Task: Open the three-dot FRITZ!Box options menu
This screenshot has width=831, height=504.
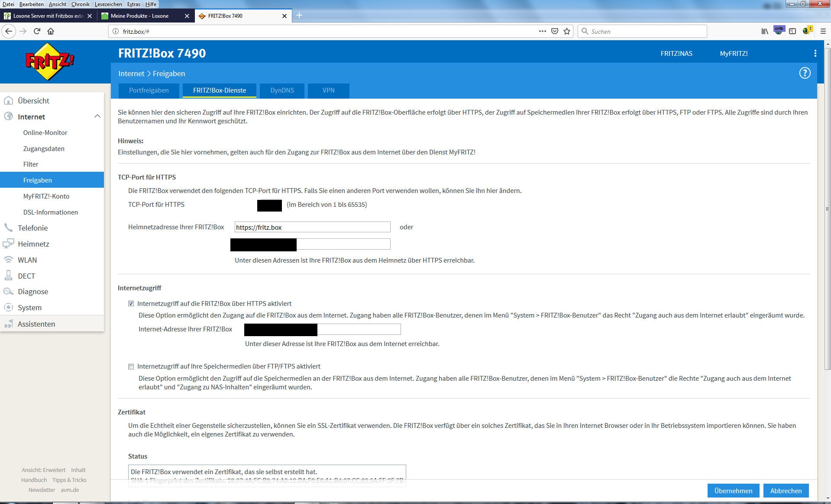Action: (x=815, y=53)
